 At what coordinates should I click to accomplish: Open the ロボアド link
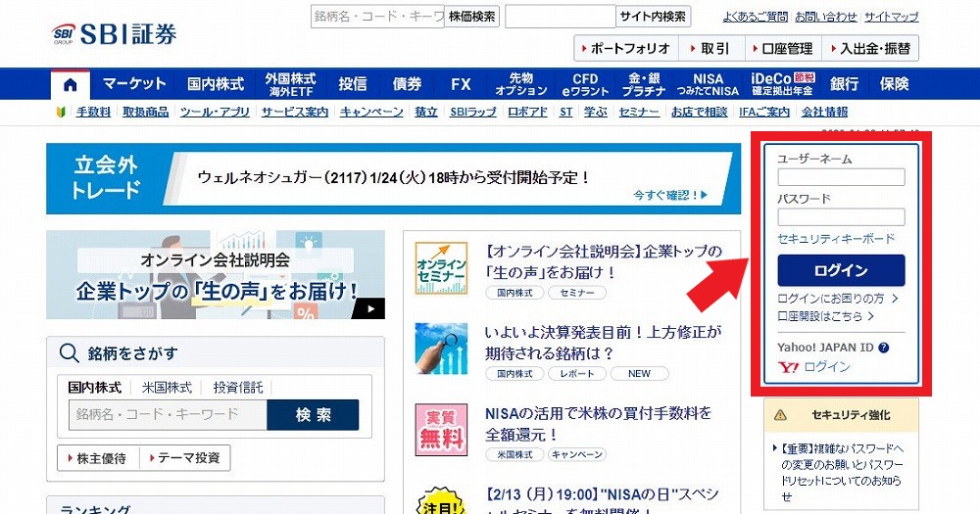(x=527, y=112)
